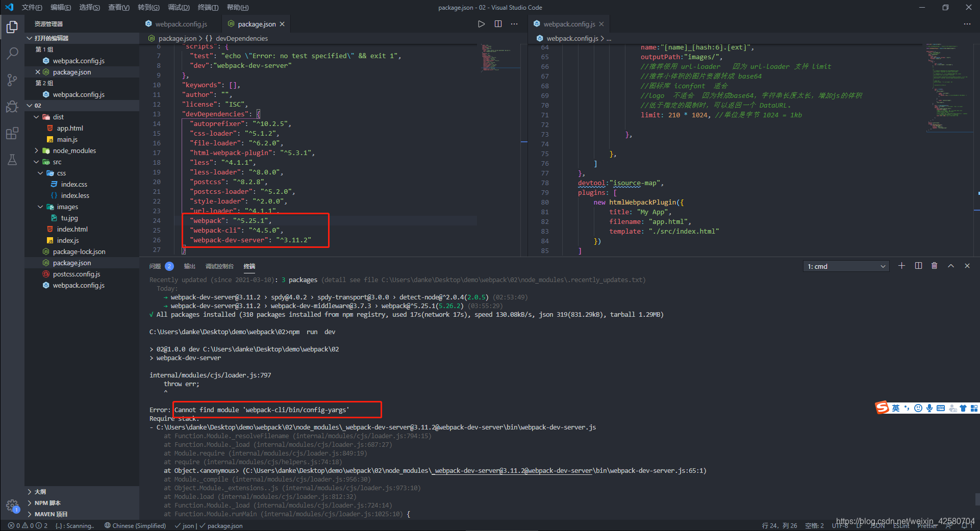Image resolution: width=980 pixels, height=531 pixels.
Task: Open Run and Debug view icon
Action: click(x=12, y=107)
